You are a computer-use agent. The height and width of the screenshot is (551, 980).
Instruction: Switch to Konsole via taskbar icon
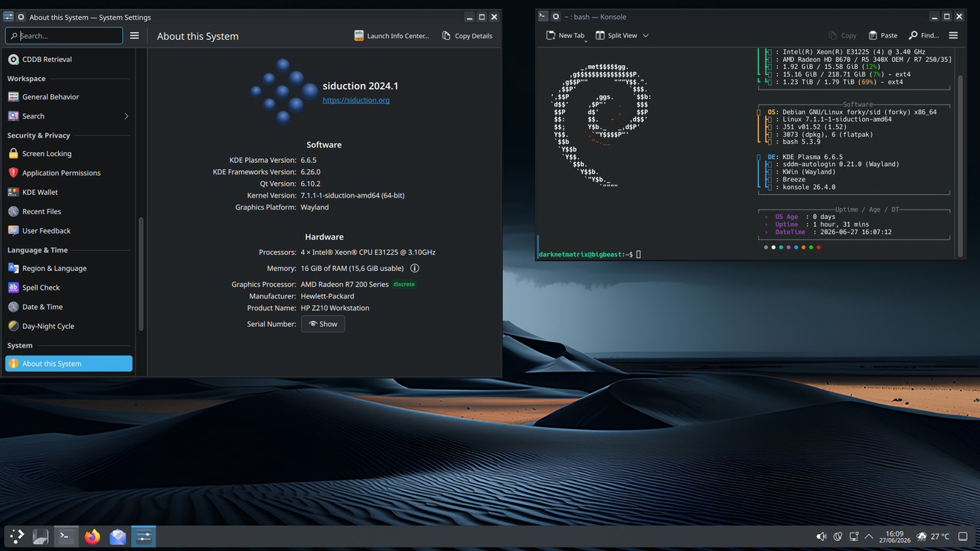coord(67,537)
